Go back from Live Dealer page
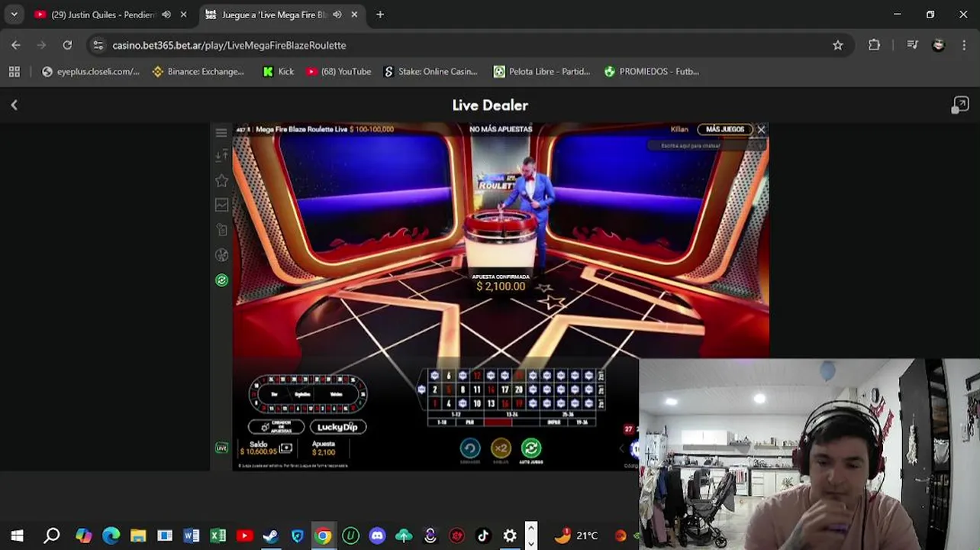Viewport: 980px width, 550px height. click(14, 105)
